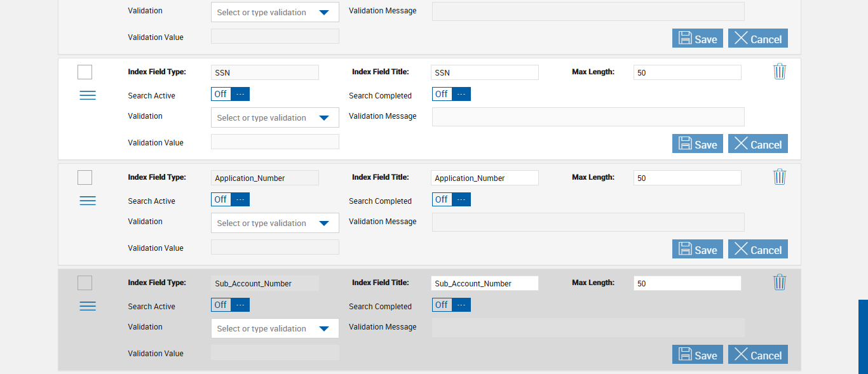Expand Validation dropdown for Application_Number
This screenshot has width=868, height=374.
[275, 223]
